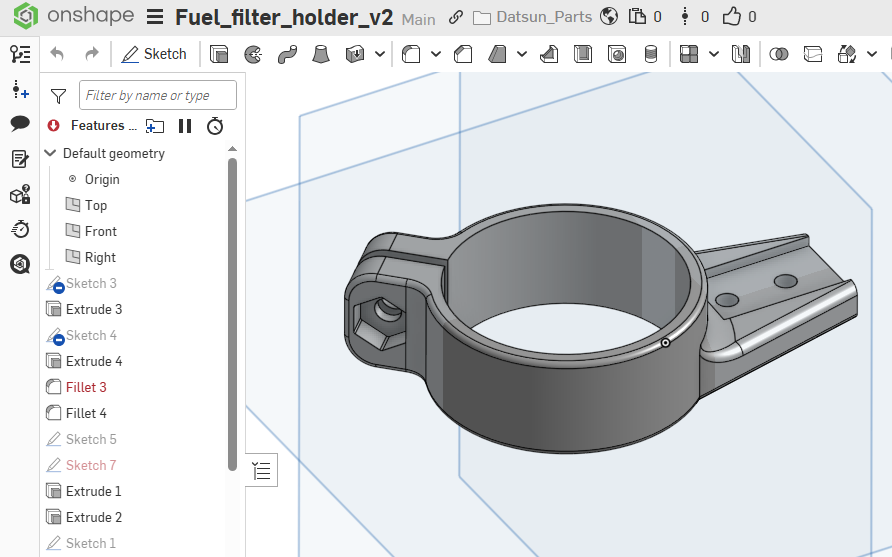Select the Loft tool

[321, 54]
